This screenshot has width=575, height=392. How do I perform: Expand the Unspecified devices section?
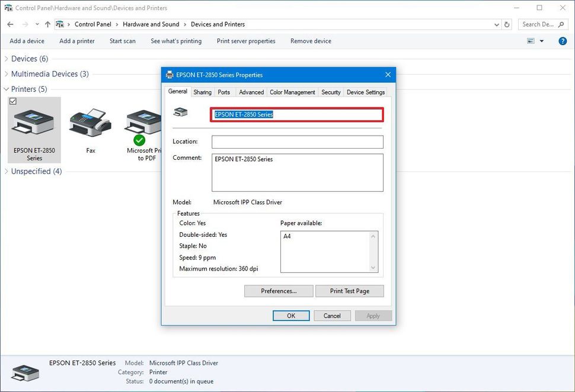(6, 171)
